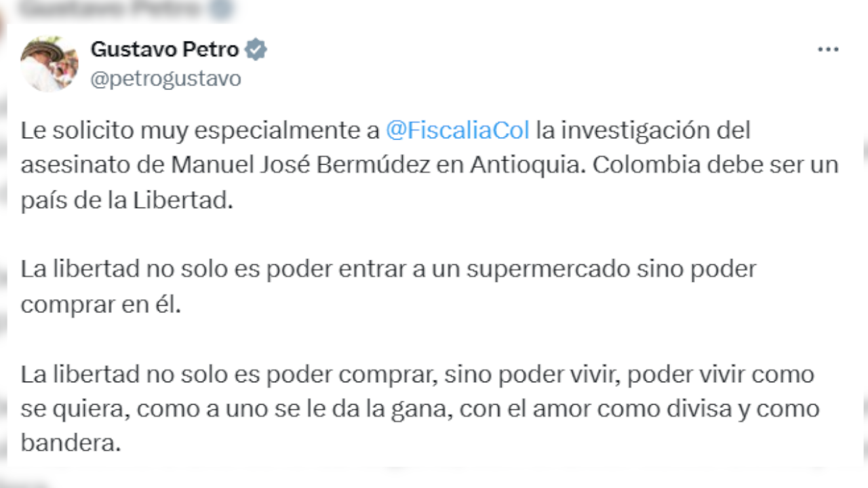Image resolution: width=868 pixels, height=488 pixels.
Task: Click the blue verified badge beside Gustavo Petro
Action: [256, 48]
